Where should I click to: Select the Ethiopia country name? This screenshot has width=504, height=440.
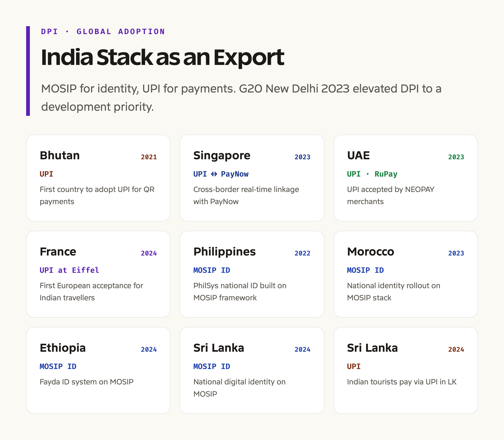tap(63, 348)
